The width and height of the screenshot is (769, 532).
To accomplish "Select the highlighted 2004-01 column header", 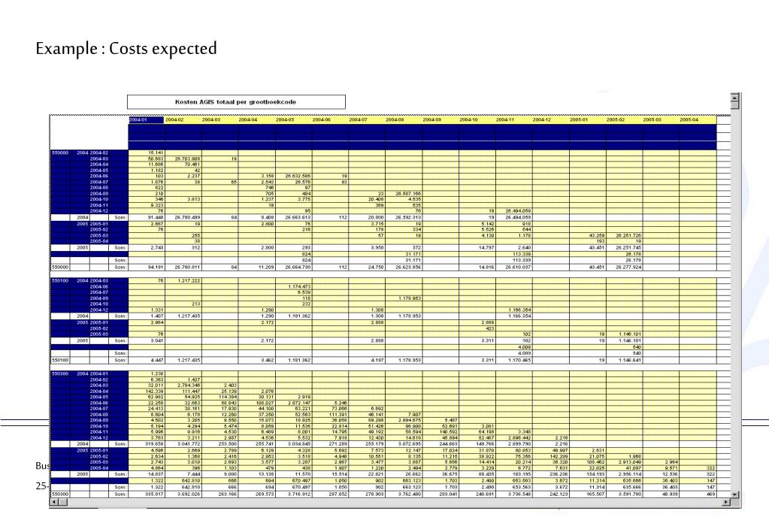I will (x=146, y=119).
